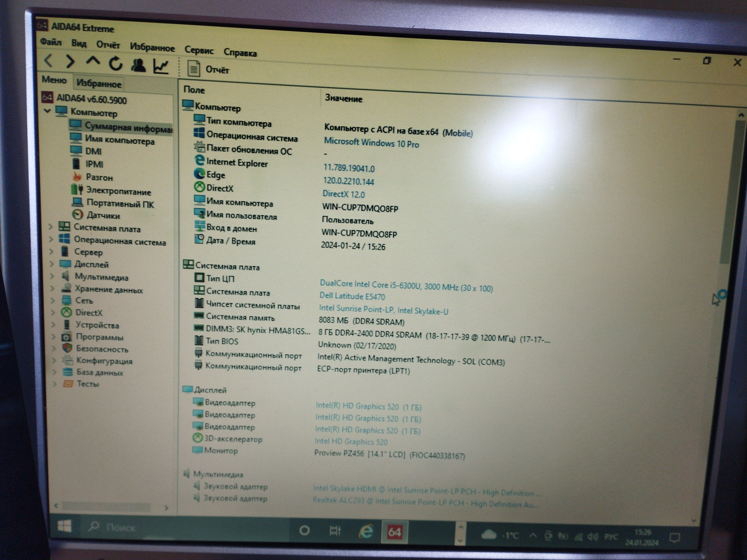Click the Безопасность shield icon
Viewport: 747px width, 560px height.
(x=67, y=348)
